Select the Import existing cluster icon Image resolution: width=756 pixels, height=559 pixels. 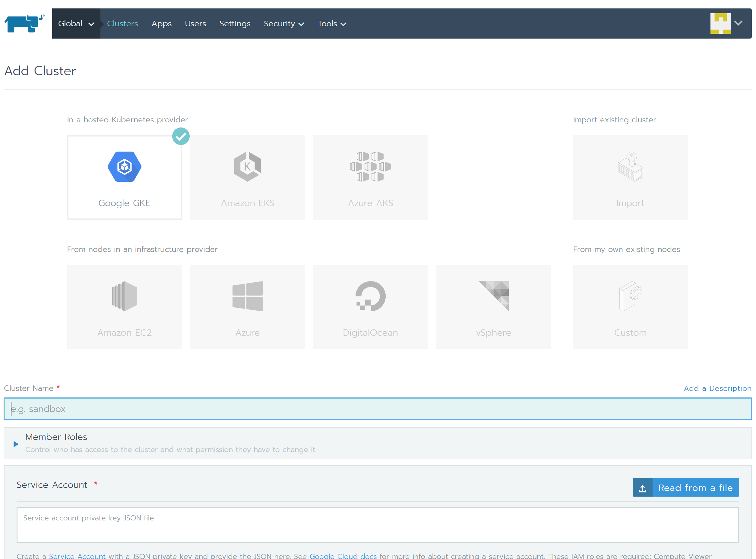tap(630, 166)
